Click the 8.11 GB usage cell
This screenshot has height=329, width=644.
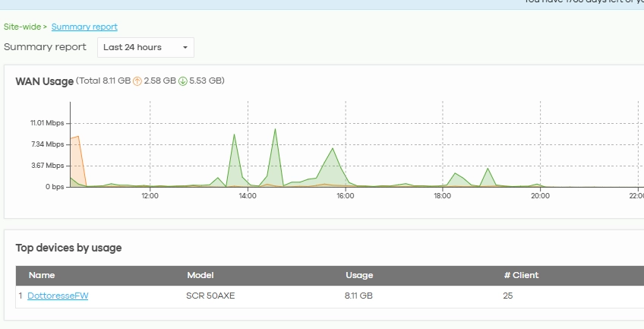point(358,296)
